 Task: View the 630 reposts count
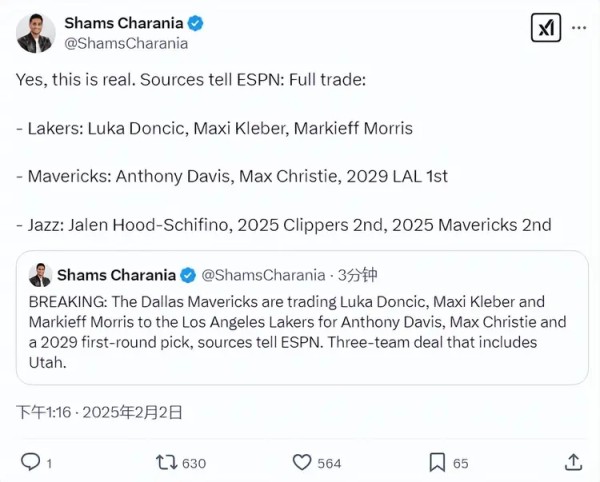(193, 463)
